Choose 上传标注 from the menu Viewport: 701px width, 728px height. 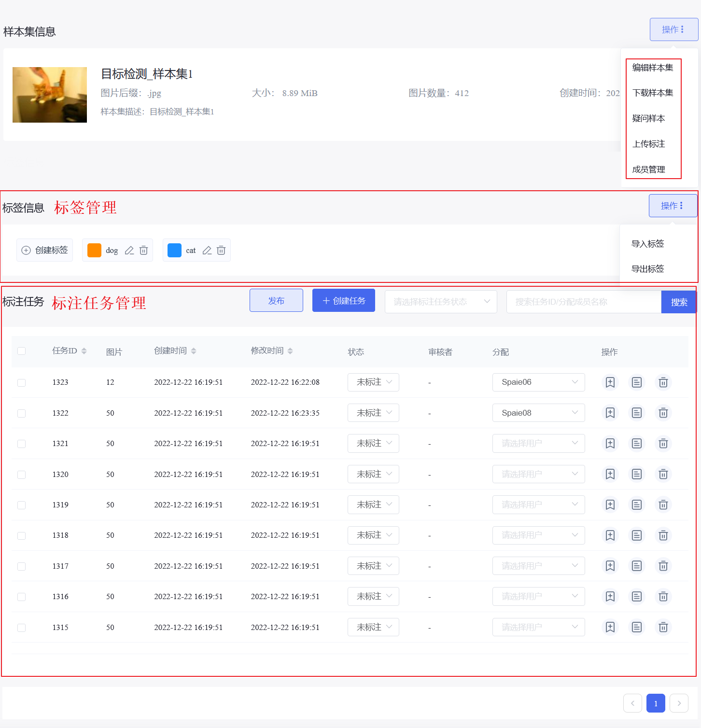[649, 144]
